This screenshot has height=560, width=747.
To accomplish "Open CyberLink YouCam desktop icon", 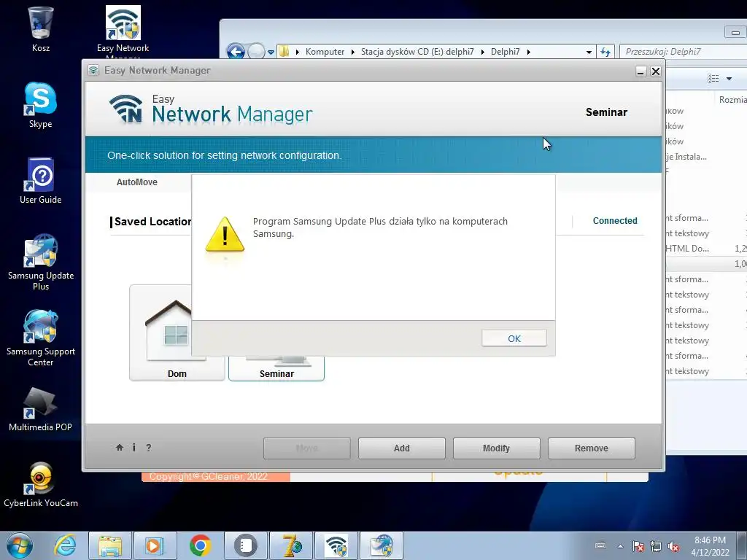I will pos(41,485).
